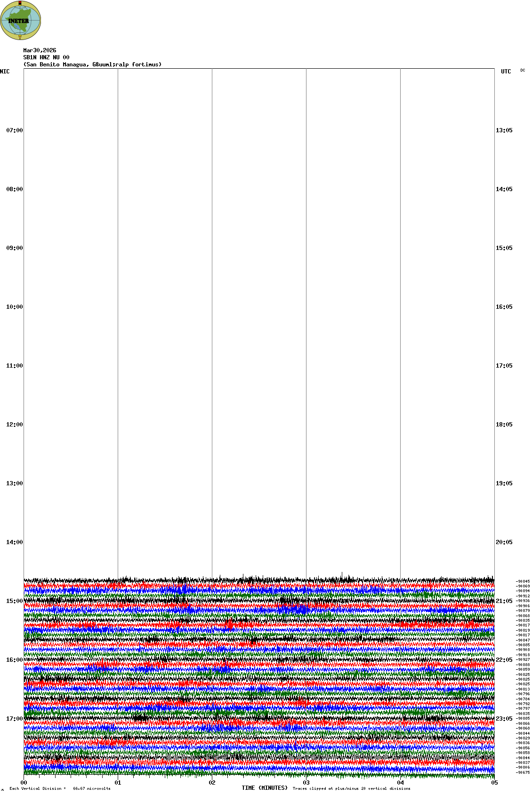Click the TIME (MINUTES) axis title

[265, 788]
